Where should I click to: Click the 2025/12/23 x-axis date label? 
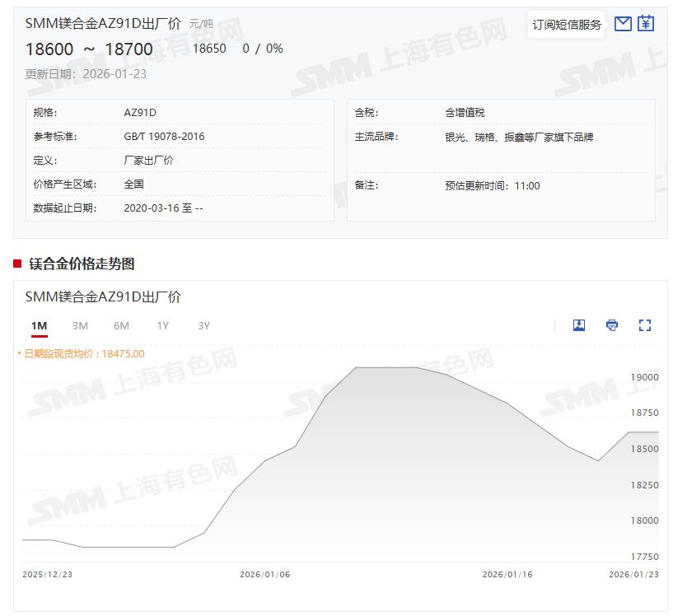[x=47, y=574]
